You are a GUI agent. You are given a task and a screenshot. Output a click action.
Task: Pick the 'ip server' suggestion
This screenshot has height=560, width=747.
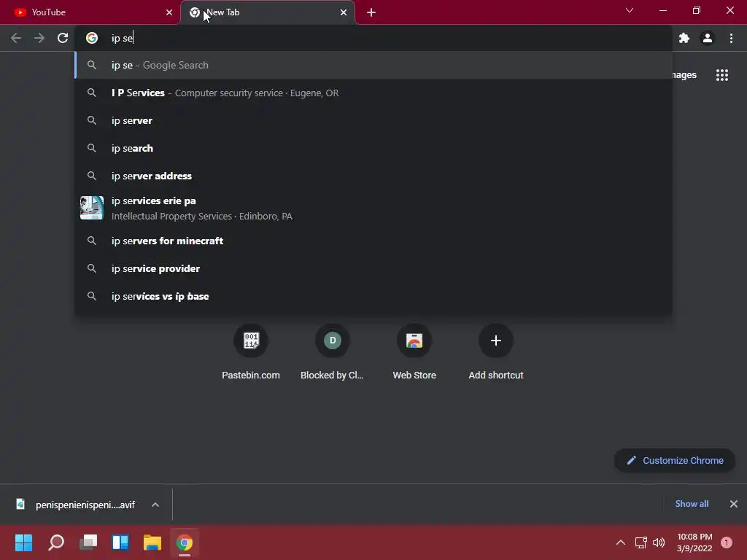point(373,120)
